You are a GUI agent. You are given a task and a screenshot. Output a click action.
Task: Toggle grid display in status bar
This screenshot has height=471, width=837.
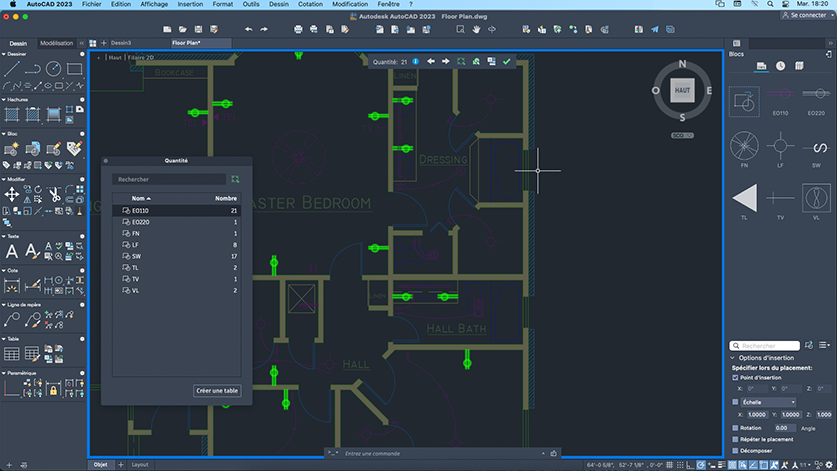coord(669,465)
